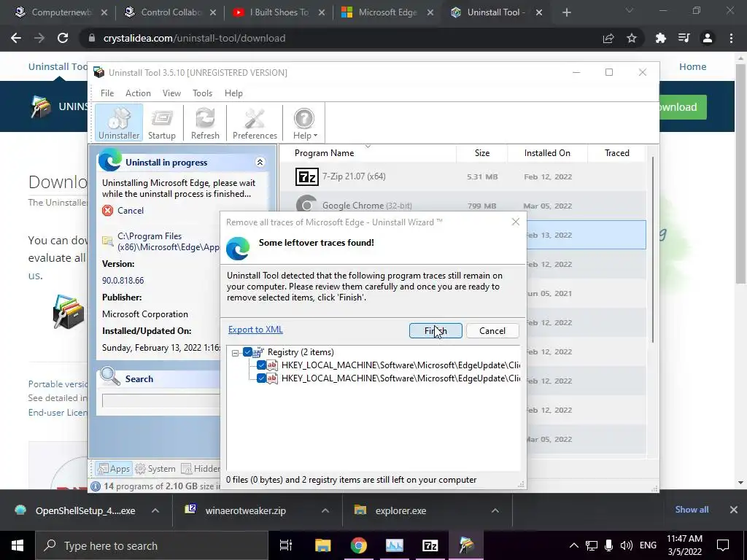Open the Help toolbar dropdown
Viewport: 747px width, 560px height.
[x=304, y=122]
